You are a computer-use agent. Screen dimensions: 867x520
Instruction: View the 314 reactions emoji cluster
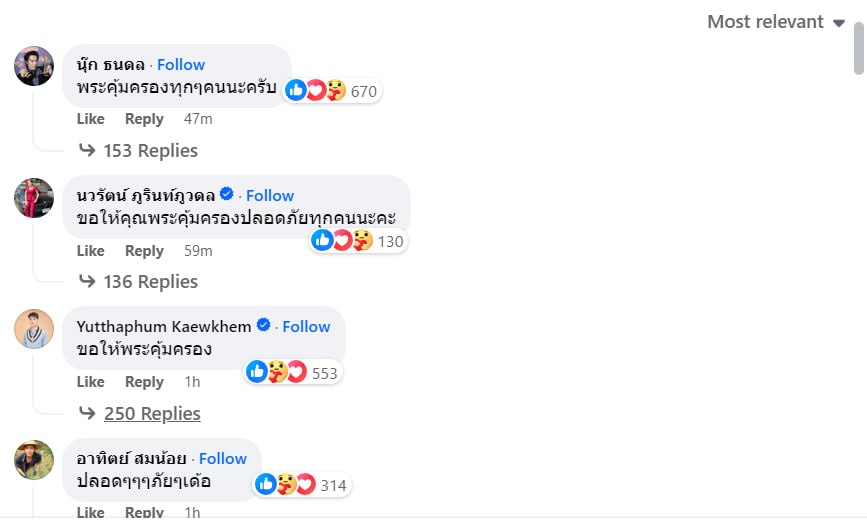[285, 485]
